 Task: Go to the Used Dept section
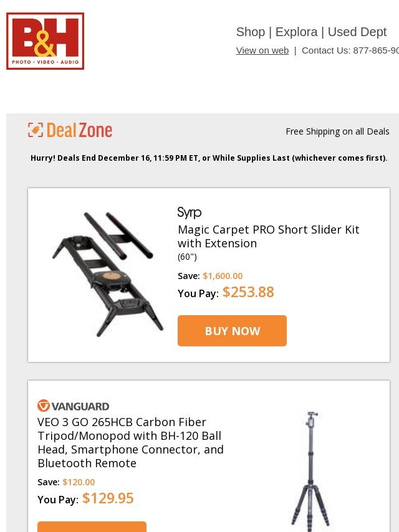point(357,32)
